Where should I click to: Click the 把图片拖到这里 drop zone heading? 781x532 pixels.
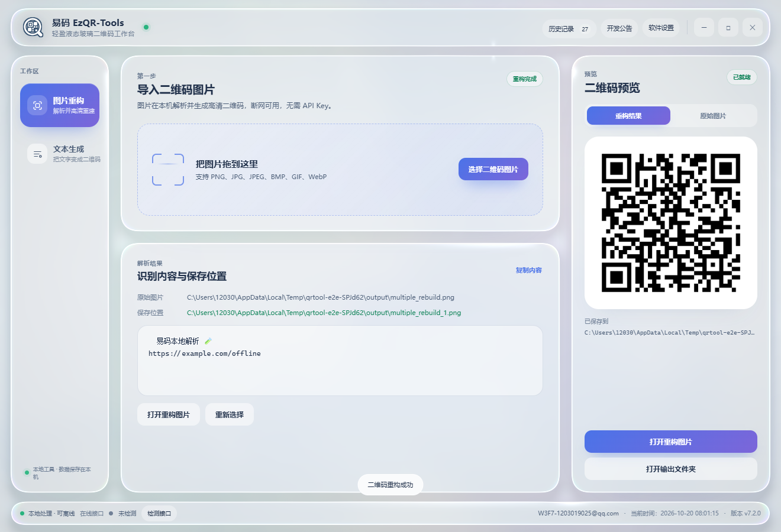[227, 164]
